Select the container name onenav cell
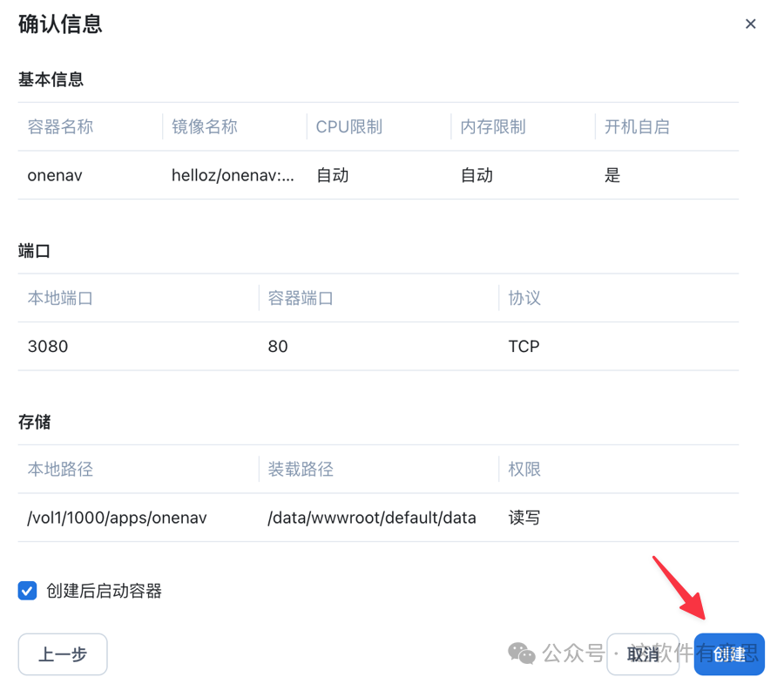Screen dimensions: 784x684 coord(55,175)
